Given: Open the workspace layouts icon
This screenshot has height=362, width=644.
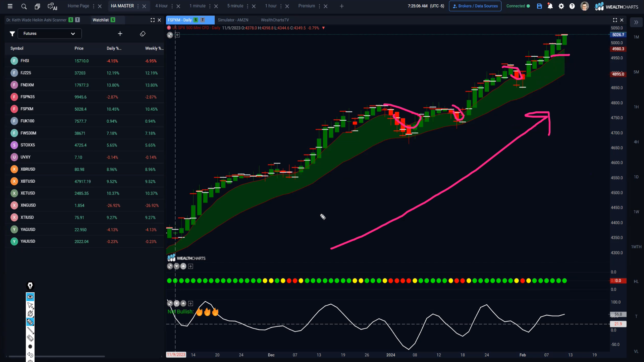Looking at the screenshot, I should (x=37, y=6).
